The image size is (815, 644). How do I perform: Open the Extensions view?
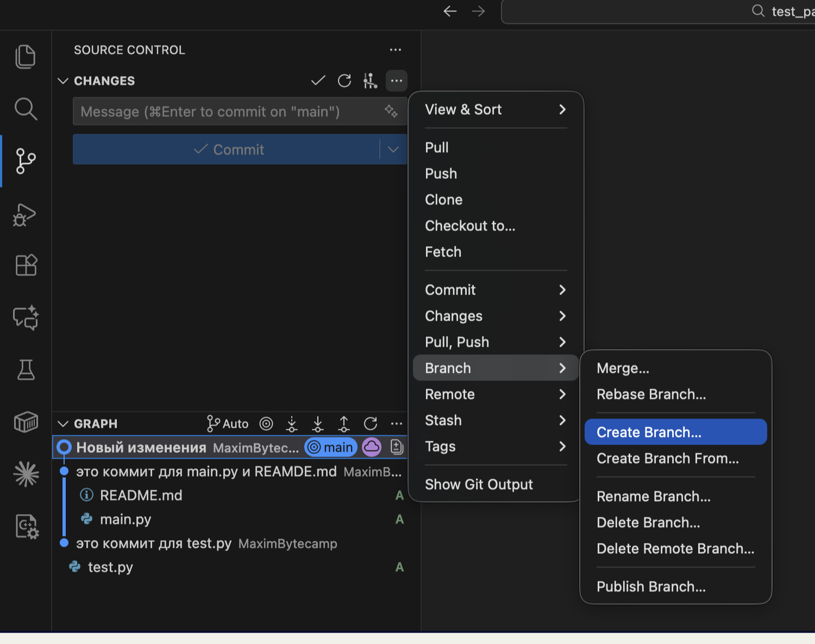point(26,265)
